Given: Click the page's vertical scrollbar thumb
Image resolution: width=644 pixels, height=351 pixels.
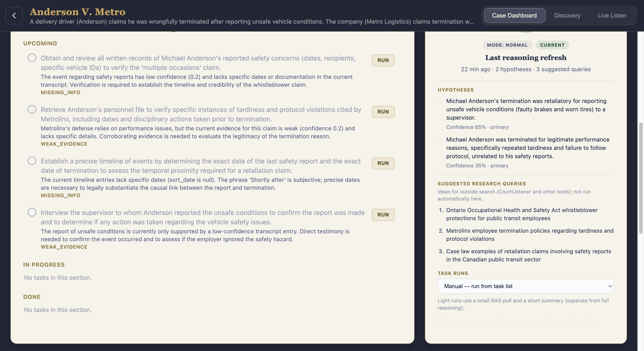Looking at the screenshot, I should pyautogui.click(x=640, y=178).
